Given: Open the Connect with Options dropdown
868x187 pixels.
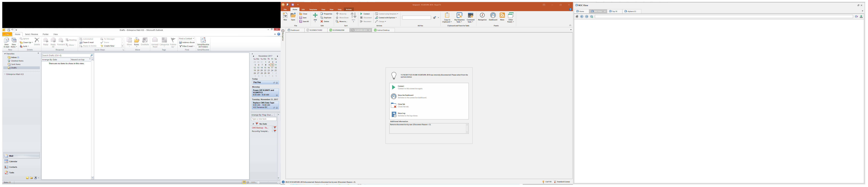Looking at the screenshot, I should point(396,18).
